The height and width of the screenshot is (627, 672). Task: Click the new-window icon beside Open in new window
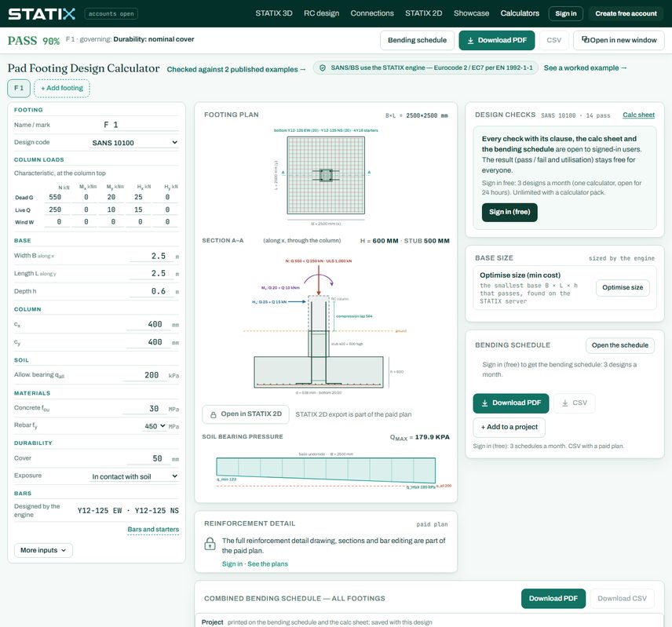[585, 39]
